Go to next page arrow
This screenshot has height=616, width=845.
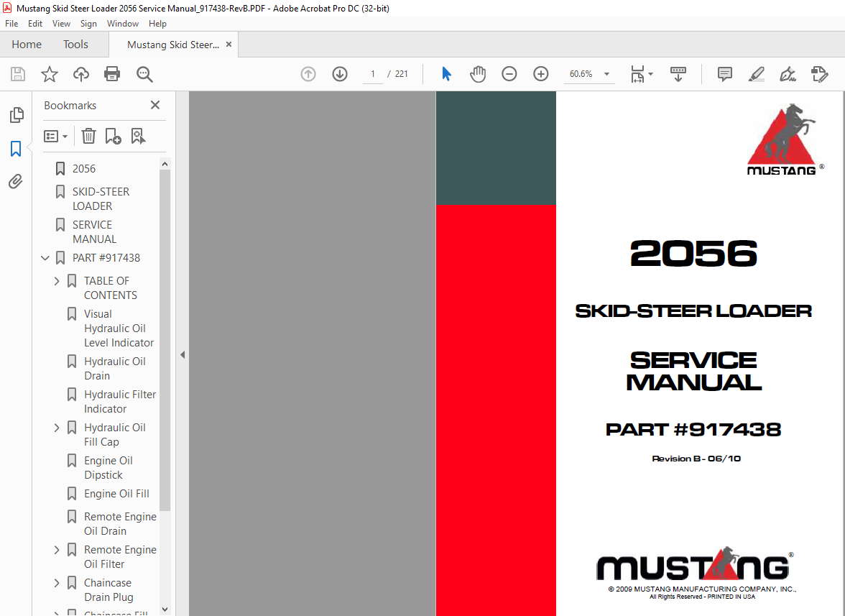click(x=339, y=74)
